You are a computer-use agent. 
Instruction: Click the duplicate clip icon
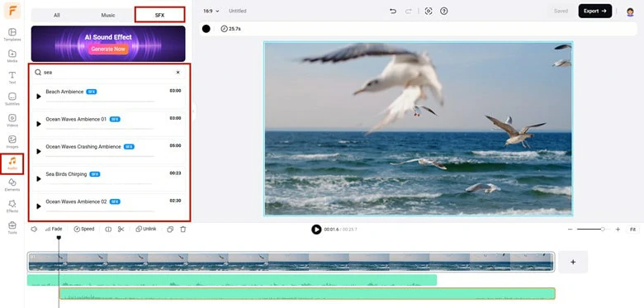click(170, 230)
